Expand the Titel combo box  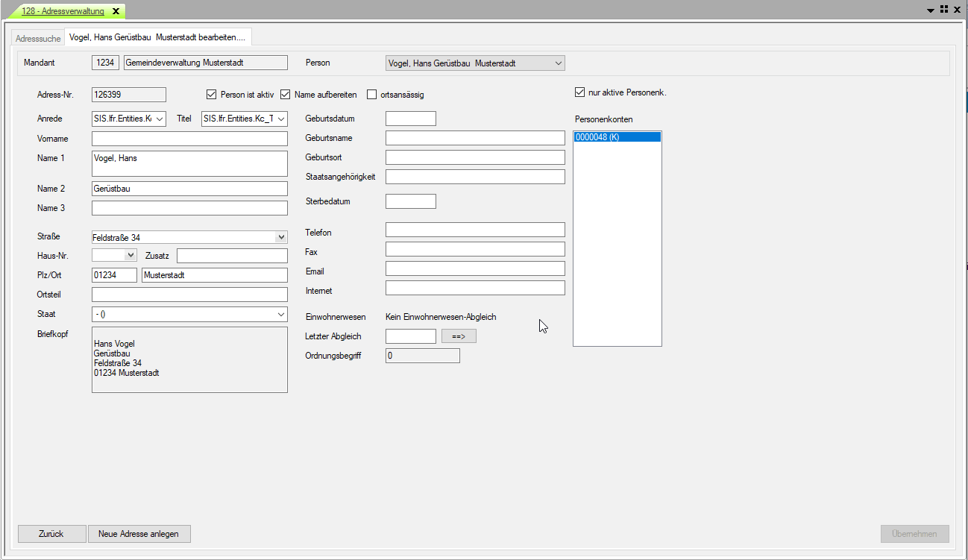281,119
